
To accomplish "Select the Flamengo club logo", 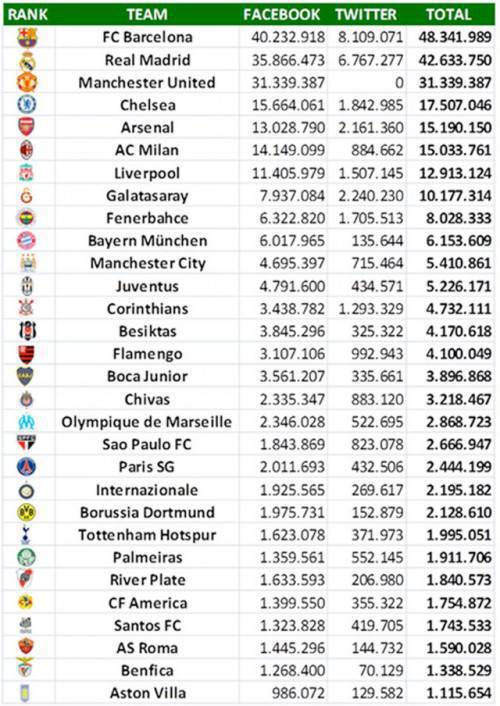I will (27, 354).
